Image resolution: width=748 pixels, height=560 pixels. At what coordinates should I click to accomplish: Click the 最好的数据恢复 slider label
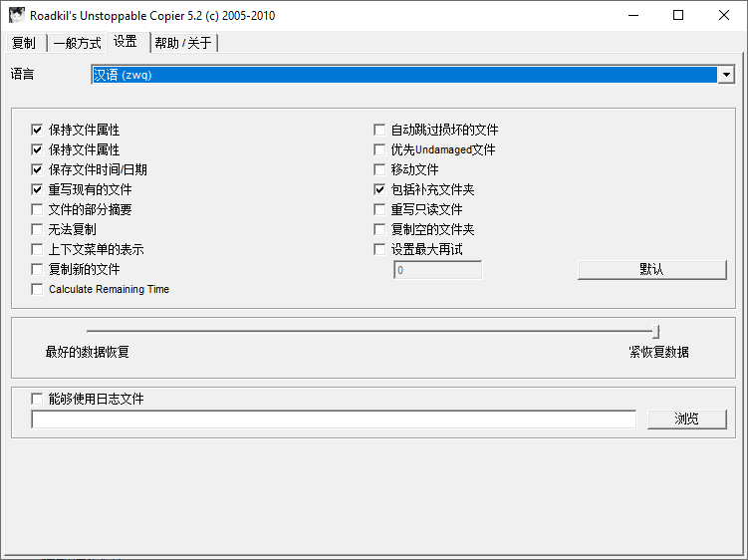click(88, 353)
